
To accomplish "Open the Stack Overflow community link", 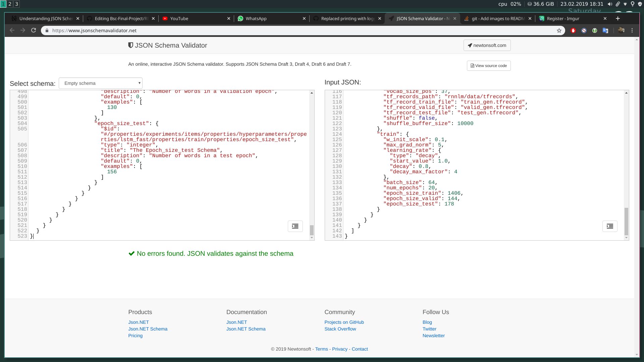I will tap(340, 329).
